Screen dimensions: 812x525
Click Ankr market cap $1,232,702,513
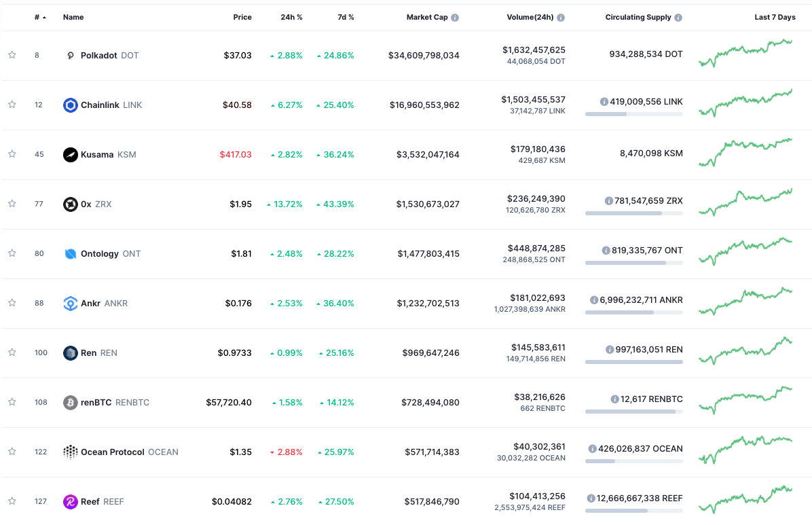click(428, 303)
